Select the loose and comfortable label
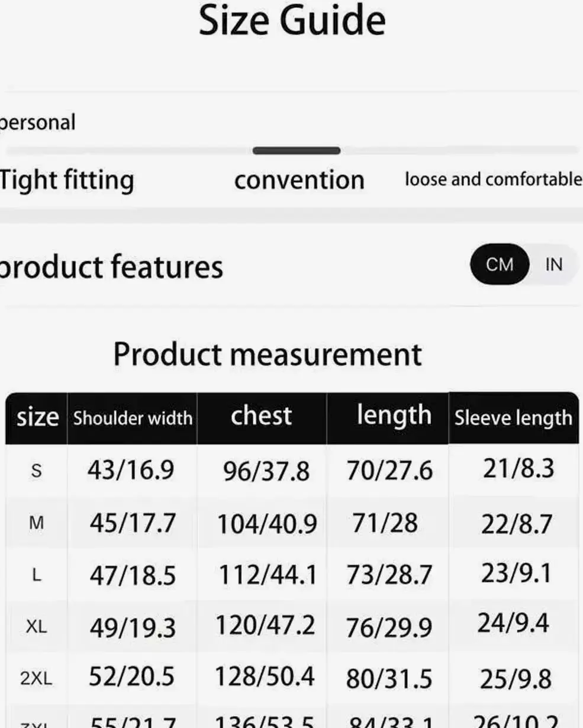Screen dimensions: 583x728 point(492,179)
